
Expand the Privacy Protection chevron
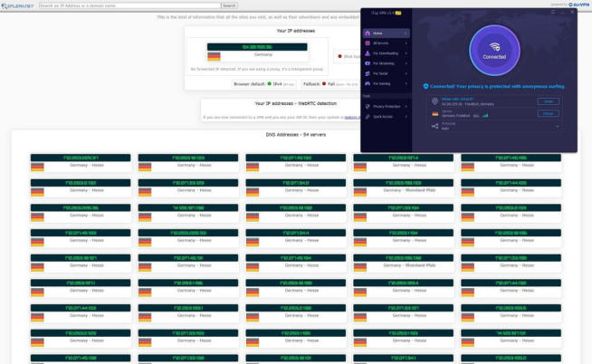pos(406,107)
